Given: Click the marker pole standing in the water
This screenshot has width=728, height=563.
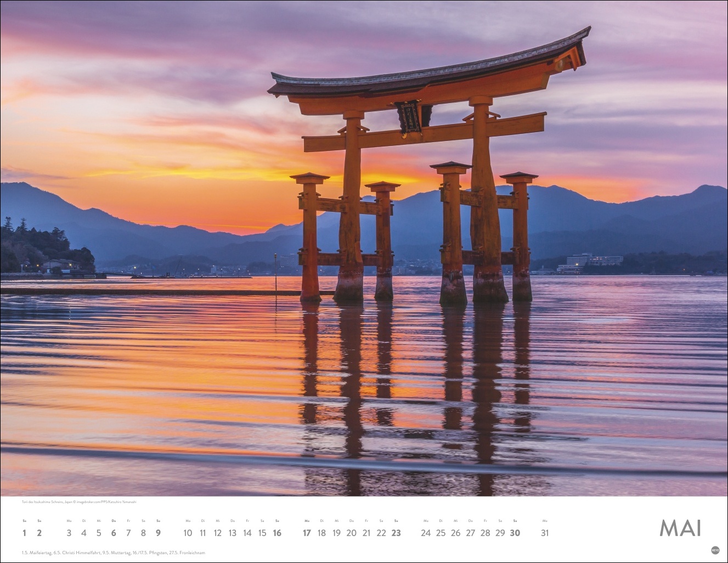Looking at the screenshot, I should (276, 279).
